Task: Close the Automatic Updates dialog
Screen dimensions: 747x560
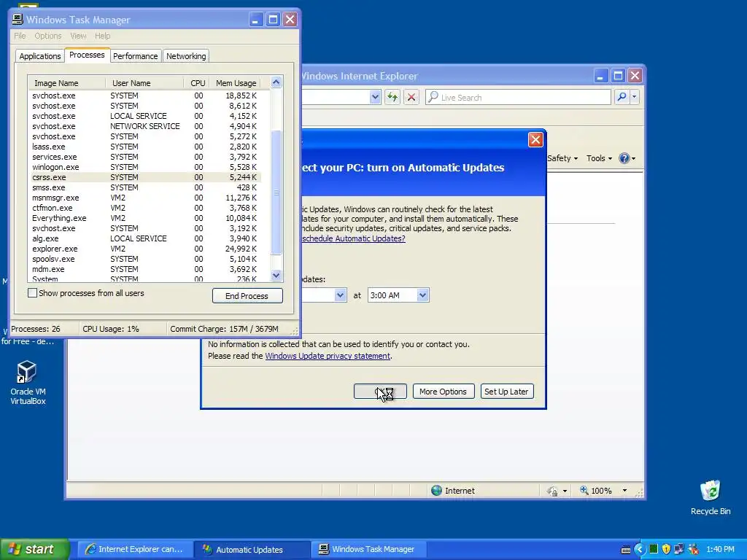Action: pyautogui.click(x=535, y=139)
